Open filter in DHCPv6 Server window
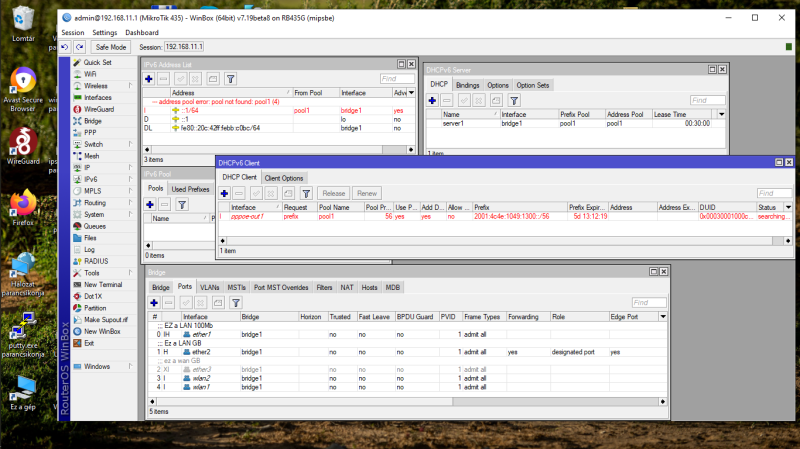This screenshot has height=449, width=800. 514,101
